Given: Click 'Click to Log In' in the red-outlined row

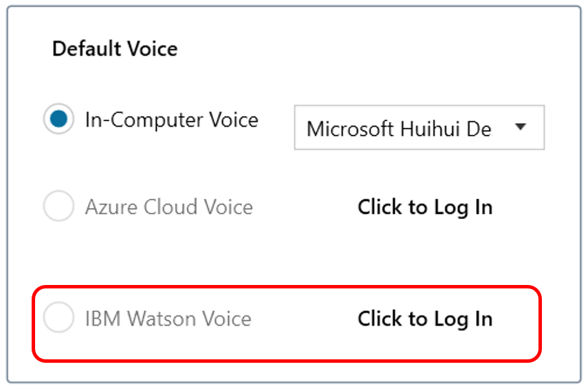Looking at the screenshot, I should [425, 319].
